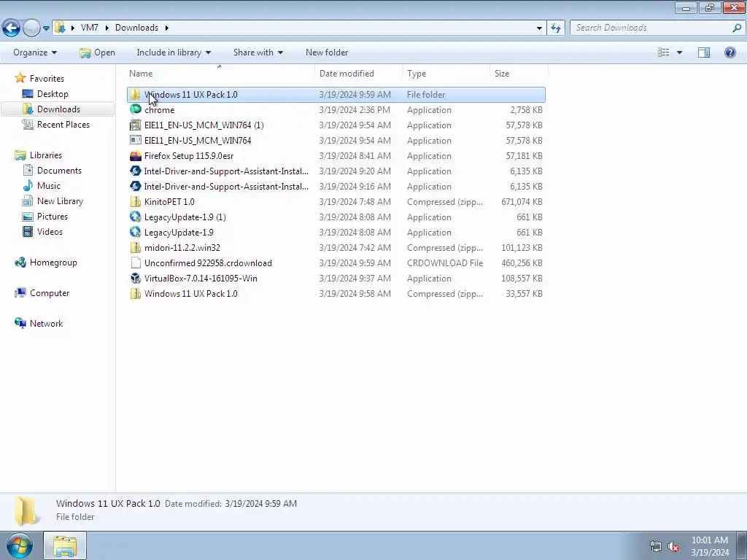Click the Back navigation arrow button
747x560 pixels.
tap(12, 28)
